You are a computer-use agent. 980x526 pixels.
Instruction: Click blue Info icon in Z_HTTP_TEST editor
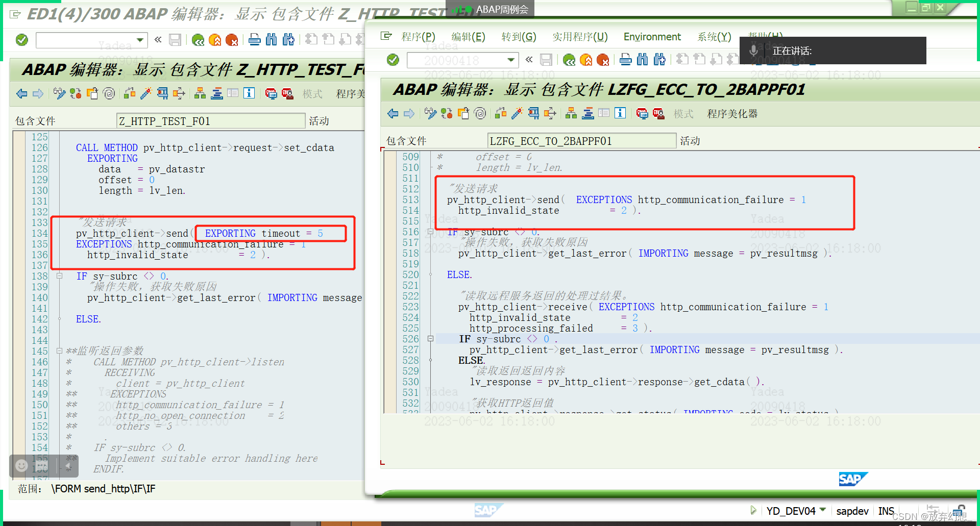point(249,93)
